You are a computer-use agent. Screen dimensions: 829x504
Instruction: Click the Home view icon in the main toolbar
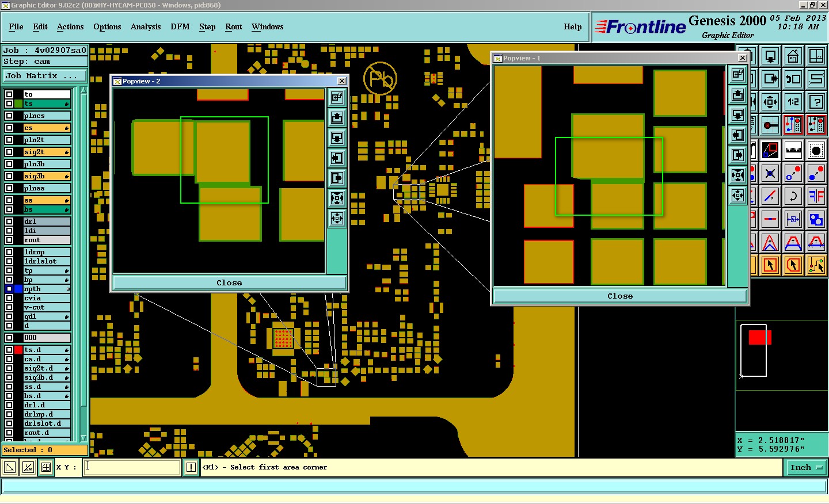793,56
